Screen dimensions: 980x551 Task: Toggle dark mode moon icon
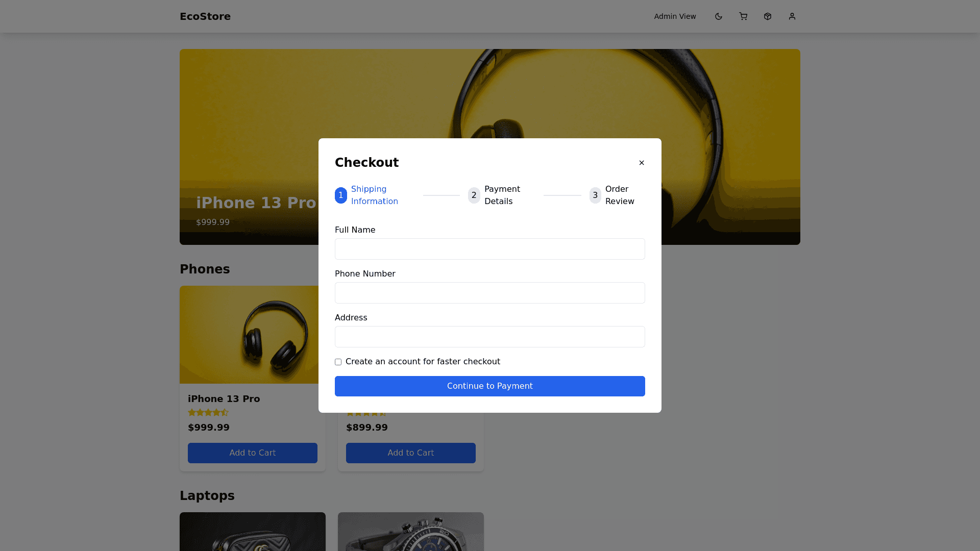coord(718,16)
